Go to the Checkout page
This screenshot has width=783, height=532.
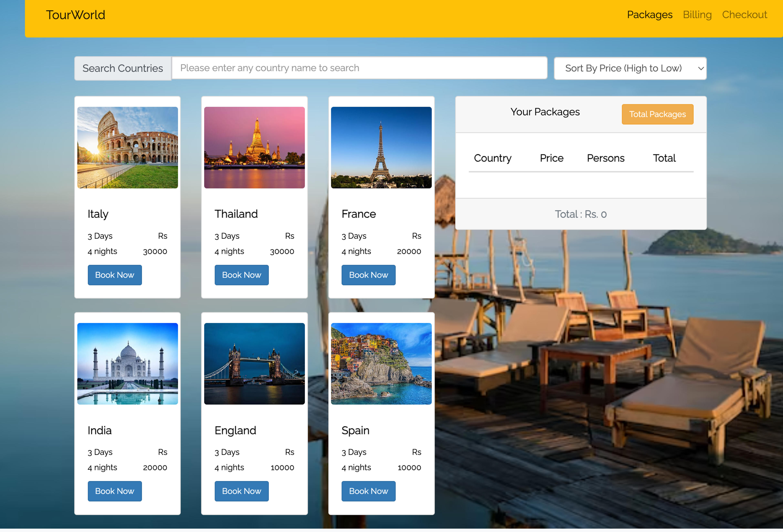[744, 15]
